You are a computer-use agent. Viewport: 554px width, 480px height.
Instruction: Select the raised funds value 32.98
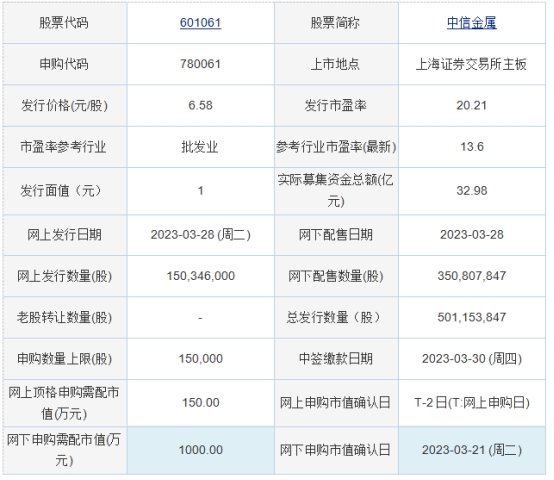click(472, 191)
